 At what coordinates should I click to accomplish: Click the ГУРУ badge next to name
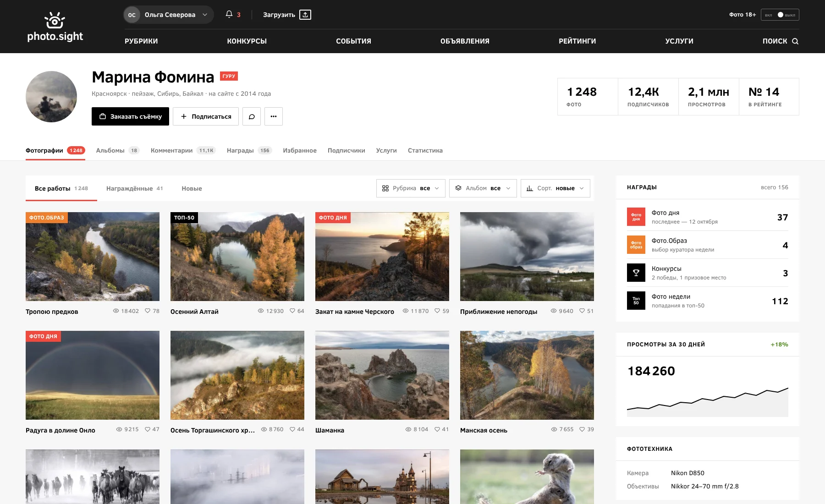pos(229,76)
